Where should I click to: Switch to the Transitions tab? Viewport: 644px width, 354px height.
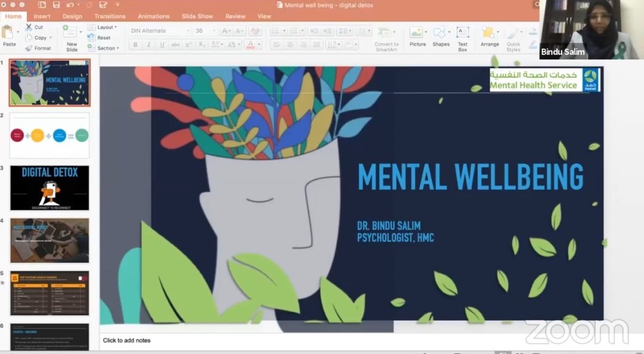[110, 16]
